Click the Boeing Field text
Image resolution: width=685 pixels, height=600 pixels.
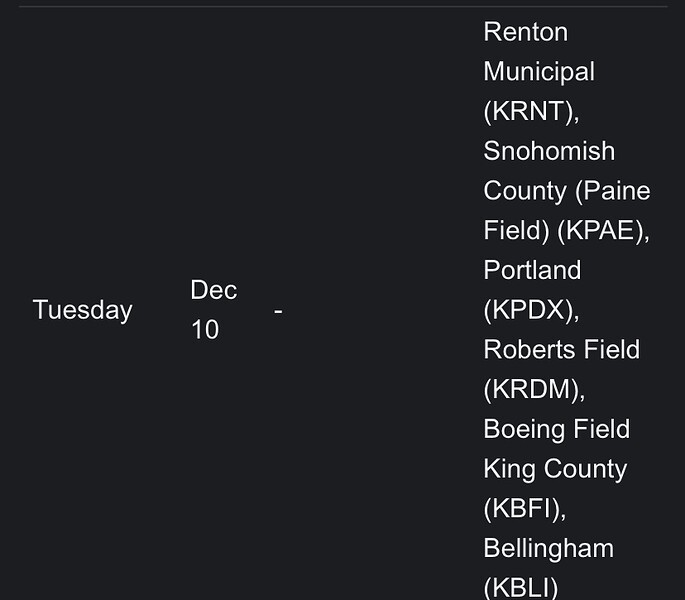tap(557, 429)
